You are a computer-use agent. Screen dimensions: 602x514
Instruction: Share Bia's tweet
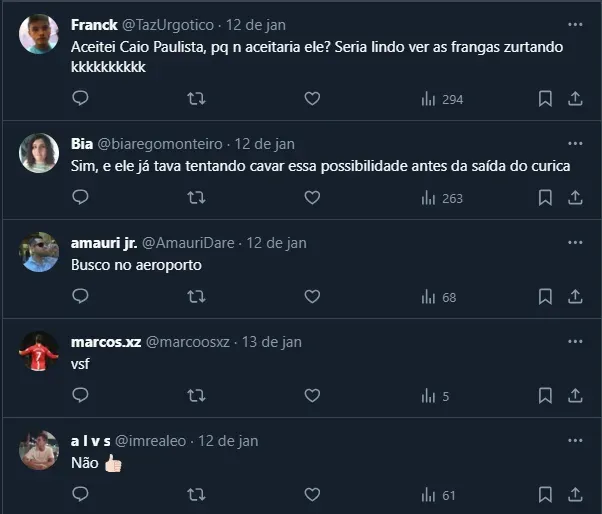(x=575, y=197)
